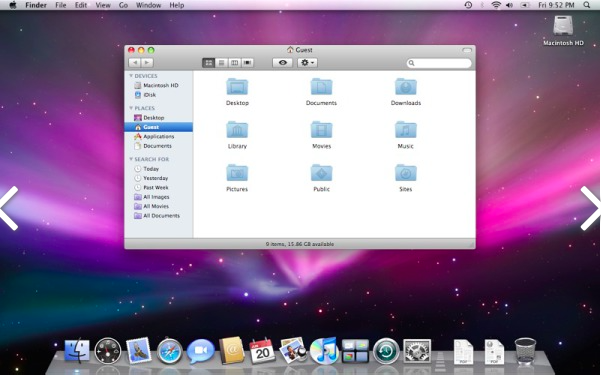Select iDisk in sidebar
The image size is (601, 377).
[x=158, y=95]
